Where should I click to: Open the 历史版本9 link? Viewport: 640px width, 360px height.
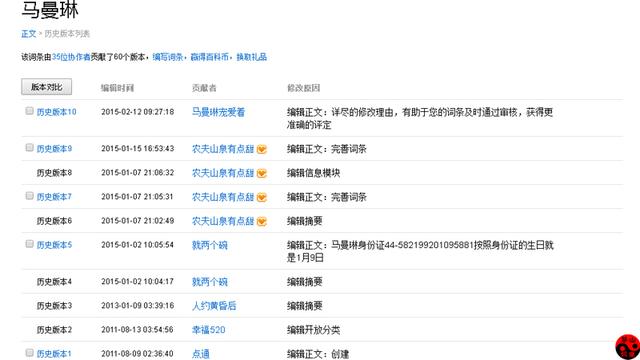54,149
